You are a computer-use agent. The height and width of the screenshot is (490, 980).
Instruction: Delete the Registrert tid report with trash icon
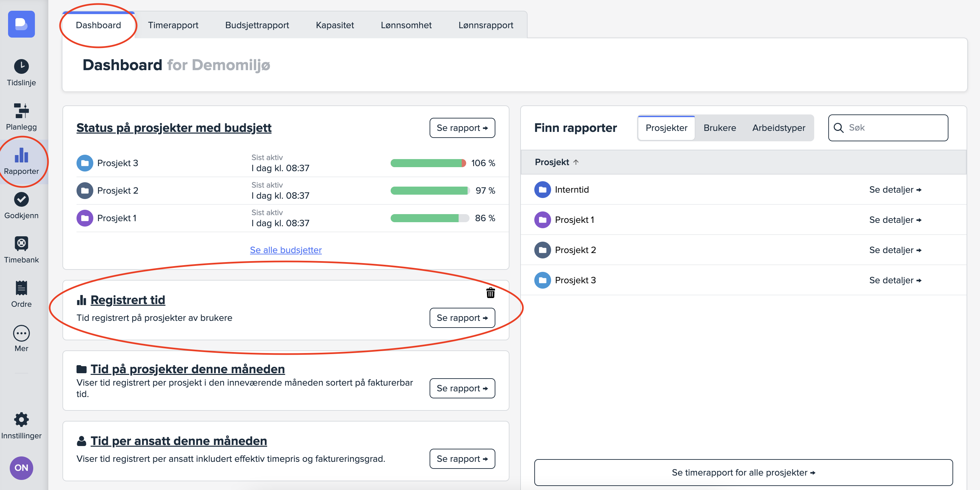pos(490,293)
